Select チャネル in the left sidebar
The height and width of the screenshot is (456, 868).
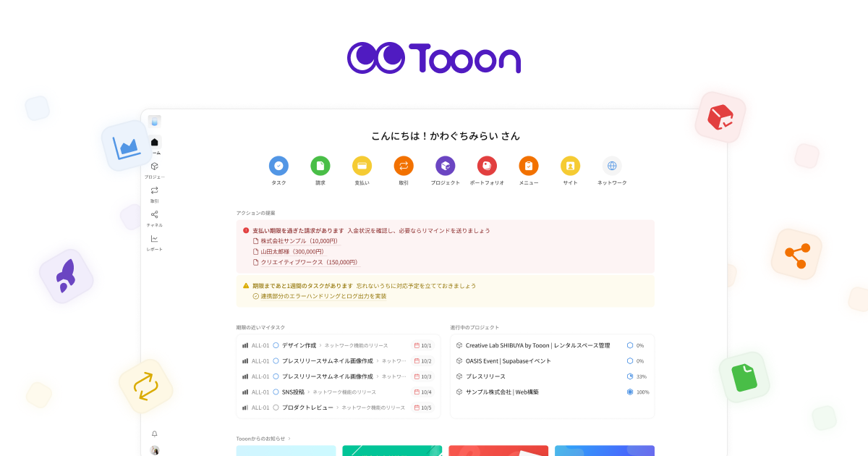coord(154,219)
